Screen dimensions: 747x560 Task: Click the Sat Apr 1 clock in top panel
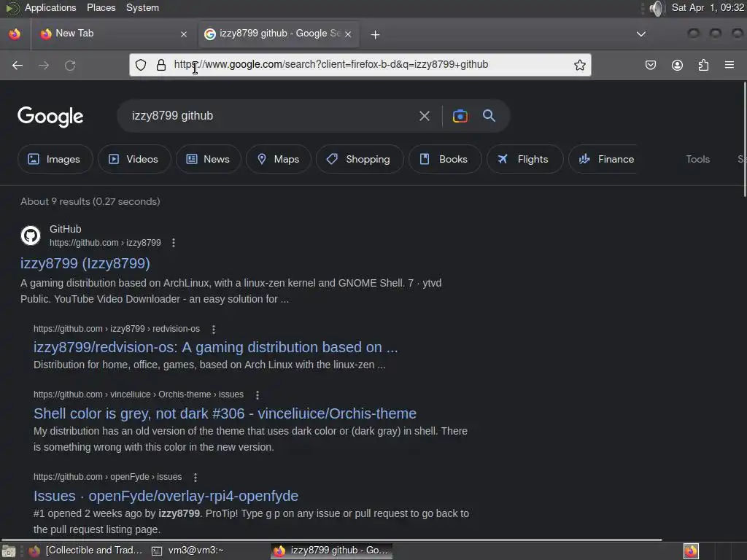708,7
